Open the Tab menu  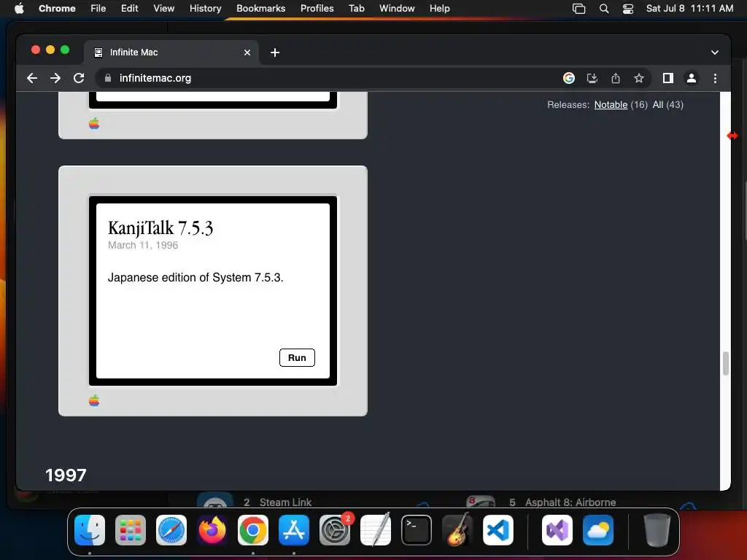pyautogui.click(x=356, y=9)
